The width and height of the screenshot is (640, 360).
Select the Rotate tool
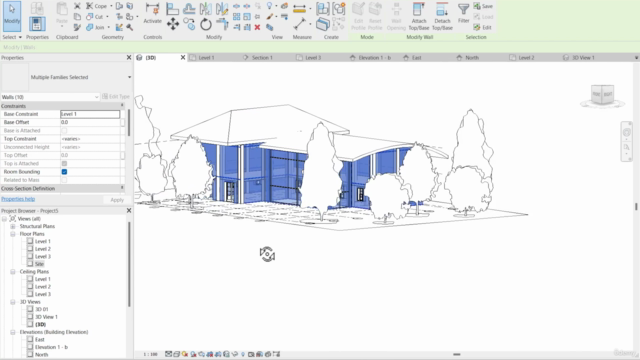pos(206,24)
